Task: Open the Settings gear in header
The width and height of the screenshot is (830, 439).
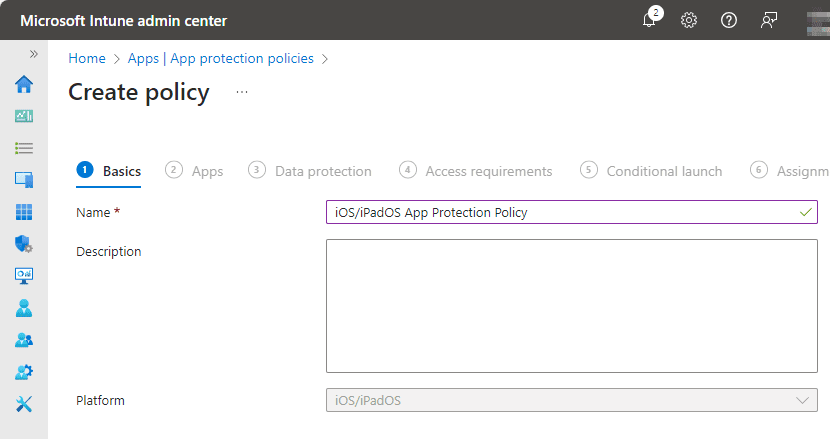Action: 689,20
